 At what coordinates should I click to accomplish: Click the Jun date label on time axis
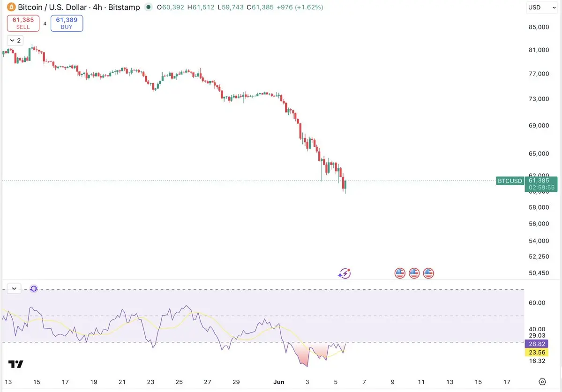[279, 382]
